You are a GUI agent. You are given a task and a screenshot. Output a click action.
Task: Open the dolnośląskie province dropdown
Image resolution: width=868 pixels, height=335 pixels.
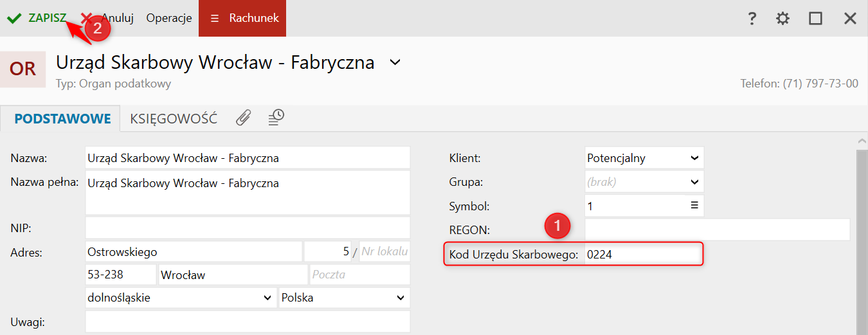[x=180, y=298]
